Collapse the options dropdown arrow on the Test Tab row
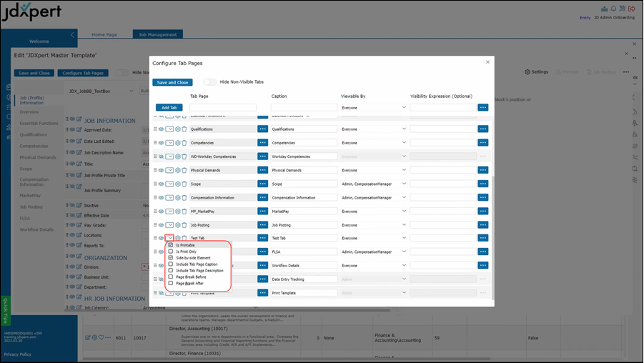This screenshot has height=363, width=644. [170, 239]
